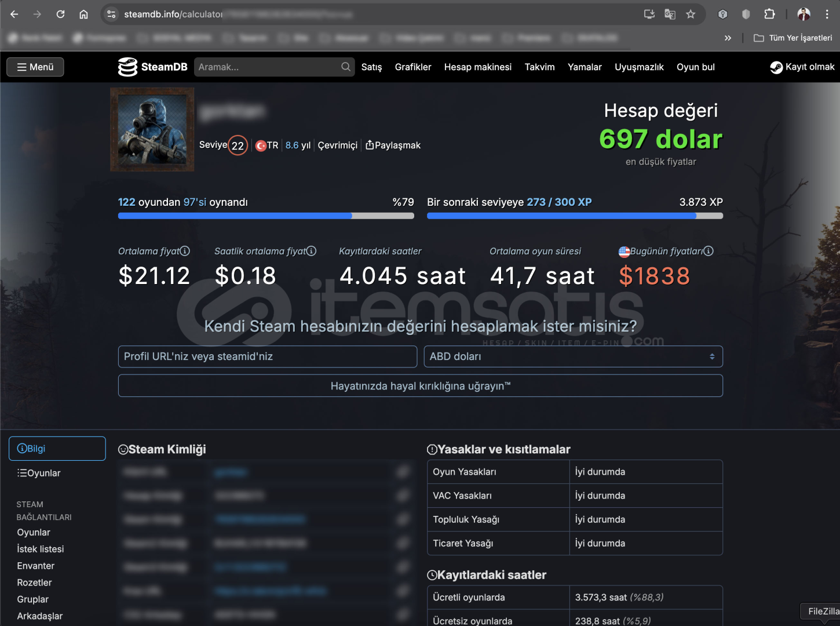Open the Satış menu item
The height and width of the screenshot is (626, 840).
371,67
